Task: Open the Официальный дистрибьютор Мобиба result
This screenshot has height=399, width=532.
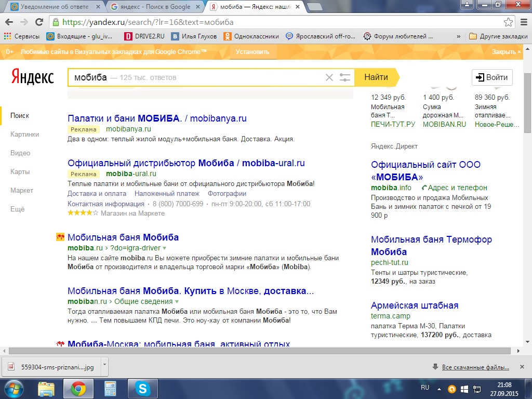Action: pyautogui.click(x=187, y=163)
